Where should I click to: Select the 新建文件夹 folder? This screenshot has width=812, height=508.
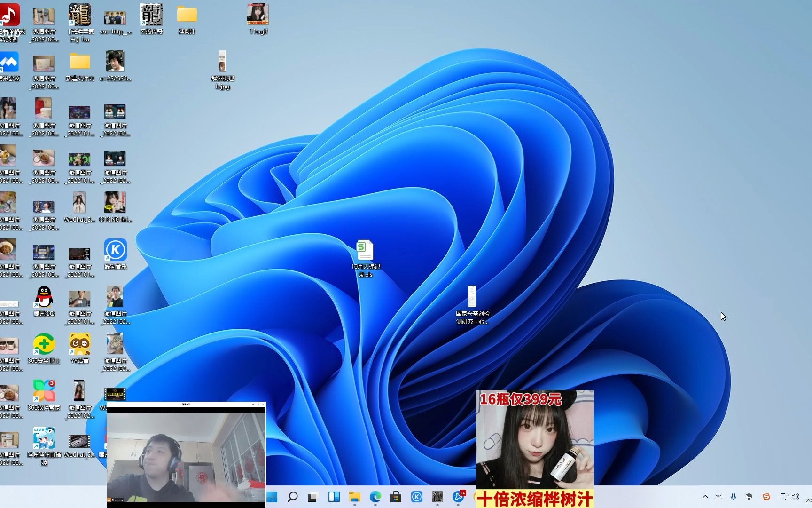(x=80, y=67)
